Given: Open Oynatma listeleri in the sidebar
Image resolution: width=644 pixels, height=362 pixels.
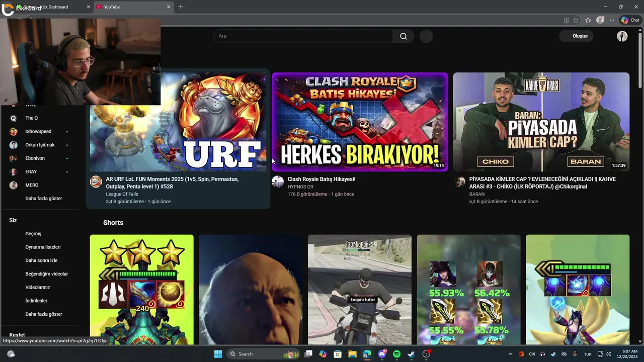Looking at the screenshot, I should 43,247.
